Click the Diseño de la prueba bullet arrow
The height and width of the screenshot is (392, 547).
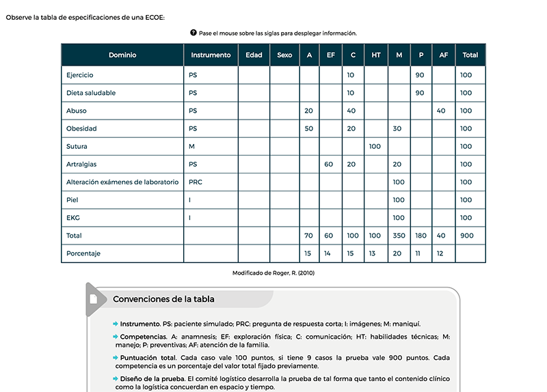[116, 379]
